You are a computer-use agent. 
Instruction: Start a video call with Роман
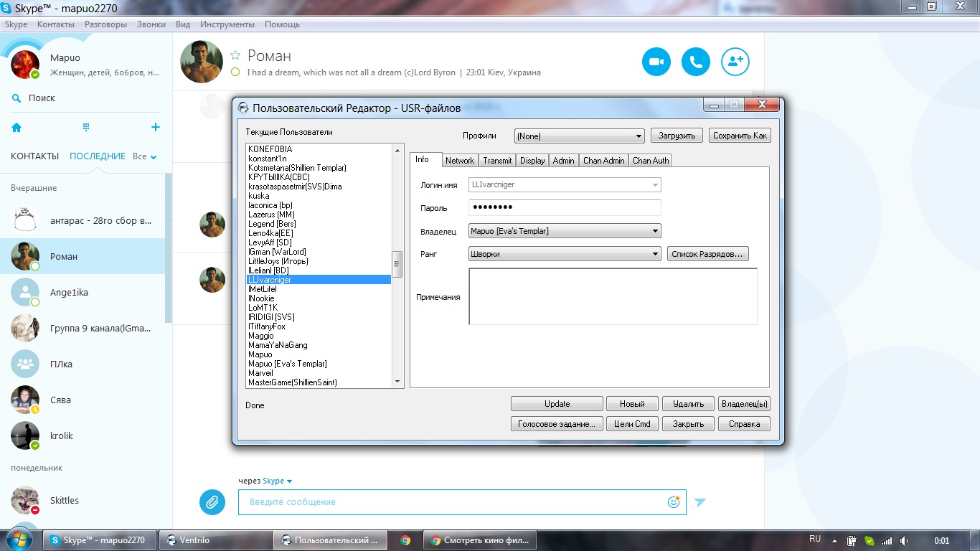656,62
